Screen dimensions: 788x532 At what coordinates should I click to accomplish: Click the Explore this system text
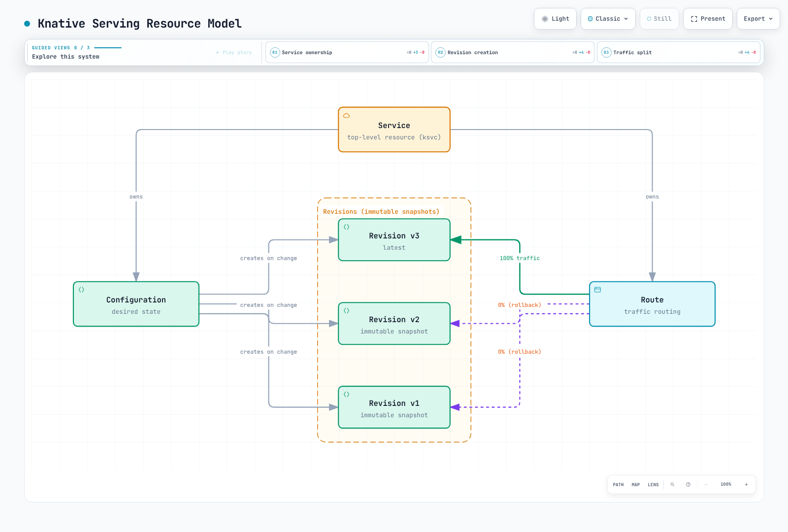pyautogui.click(x=66, y=57)
